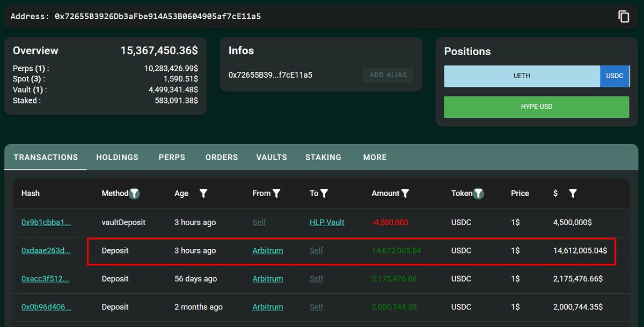644x327 pixels.
Task: Click Self in the vaultDeposit row
Action: (x=259, y=222)
